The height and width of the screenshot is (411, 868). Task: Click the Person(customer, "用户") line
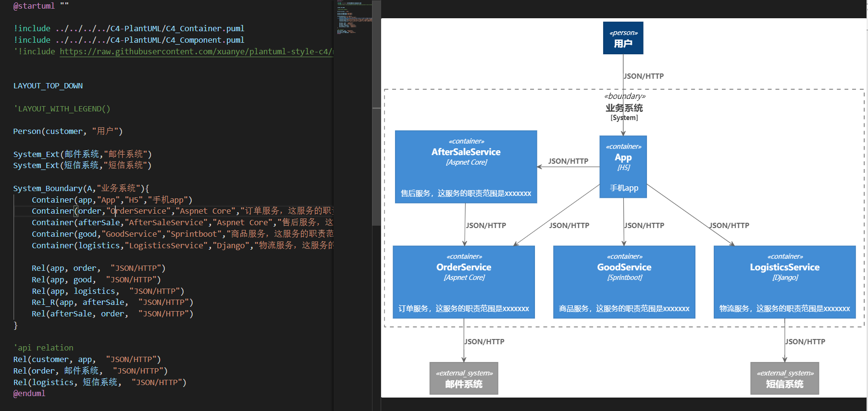tap(68, 131)
